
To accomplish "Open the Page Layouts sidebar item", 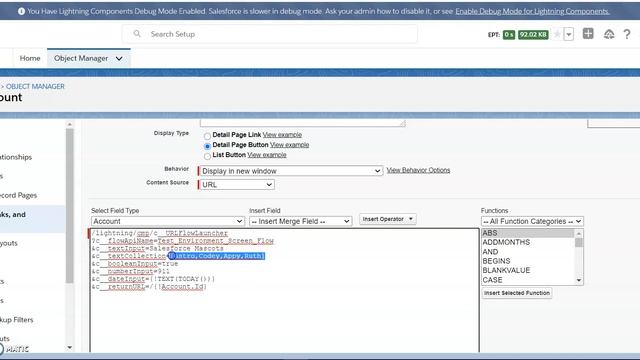I will 9,243.
